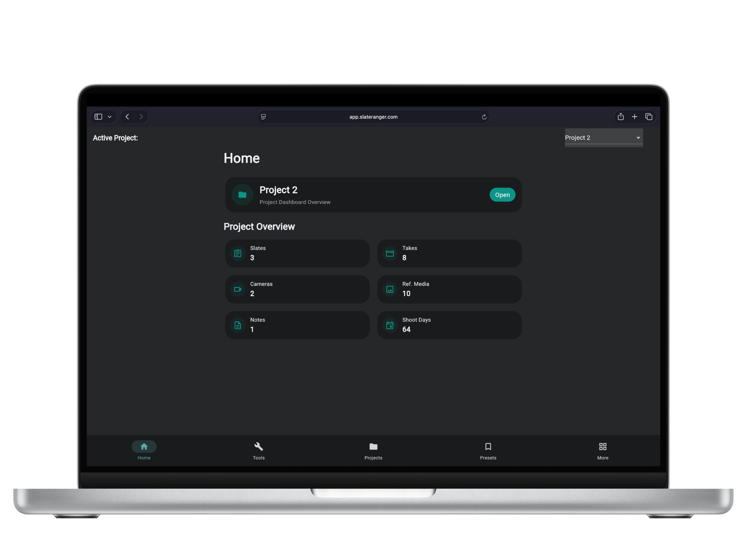The height and width of the screenshot is (560, 747).
Task: Open the Presets tab
Action: pos(488,451)
